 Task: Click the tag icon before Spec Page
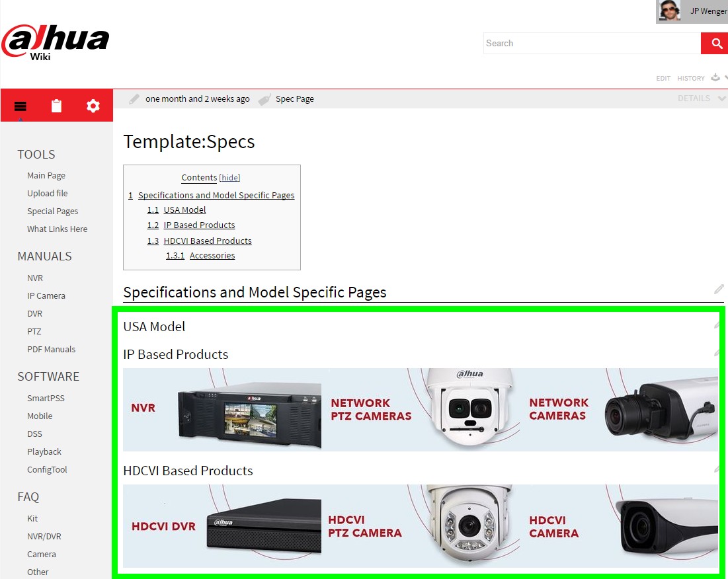(x=264, y=99)
